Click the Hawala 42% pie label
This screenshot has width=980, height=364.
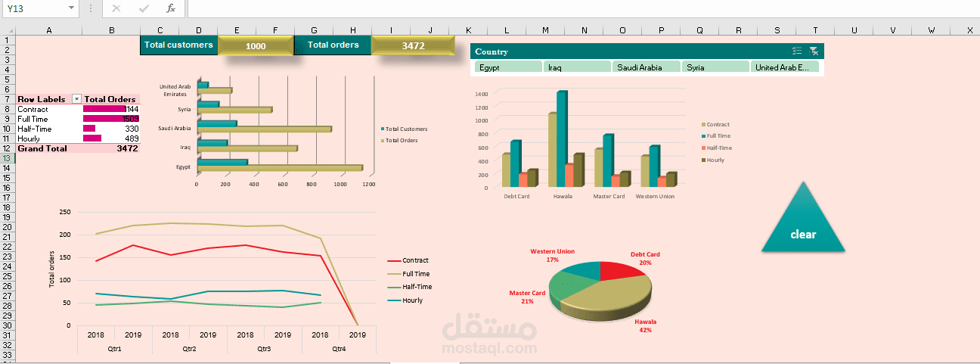(645, 325)
